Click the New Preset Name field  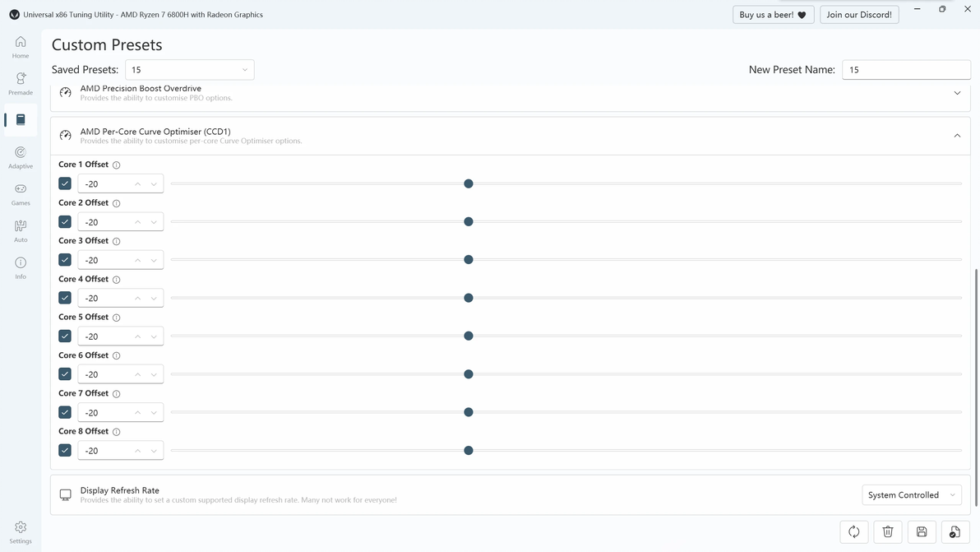coord(906,69)
